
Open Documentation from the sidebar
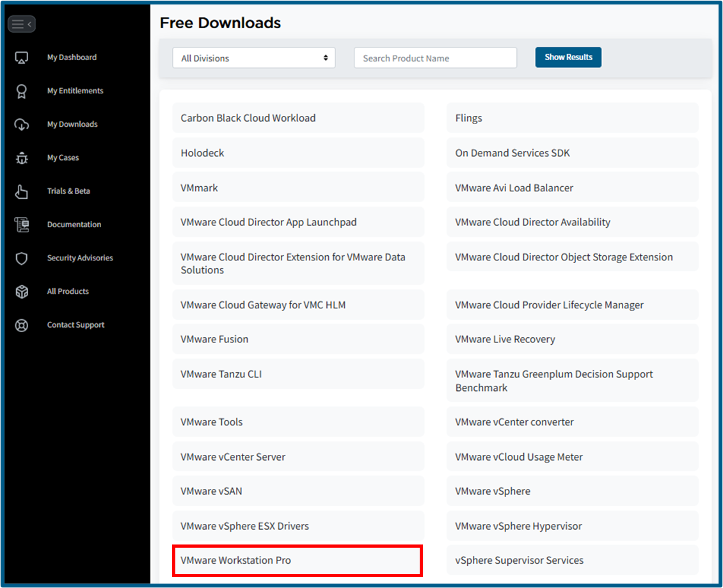[x=74, y=225]
